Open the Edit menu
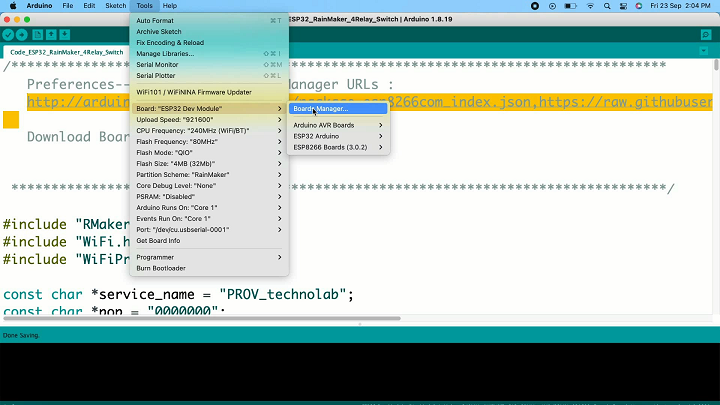The width and height of the screenshot is (720, 405). pos(89,6)
